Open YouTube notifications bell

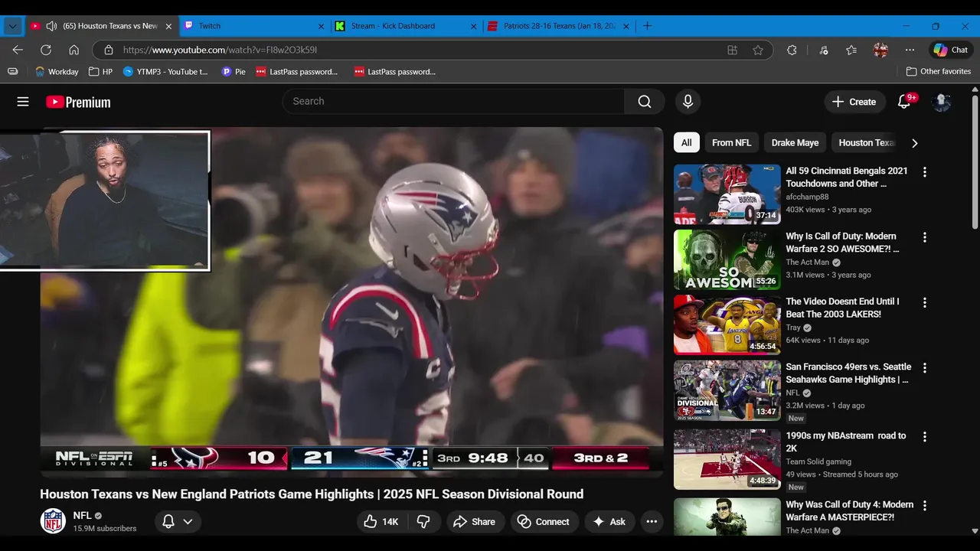tap(904, 102)
